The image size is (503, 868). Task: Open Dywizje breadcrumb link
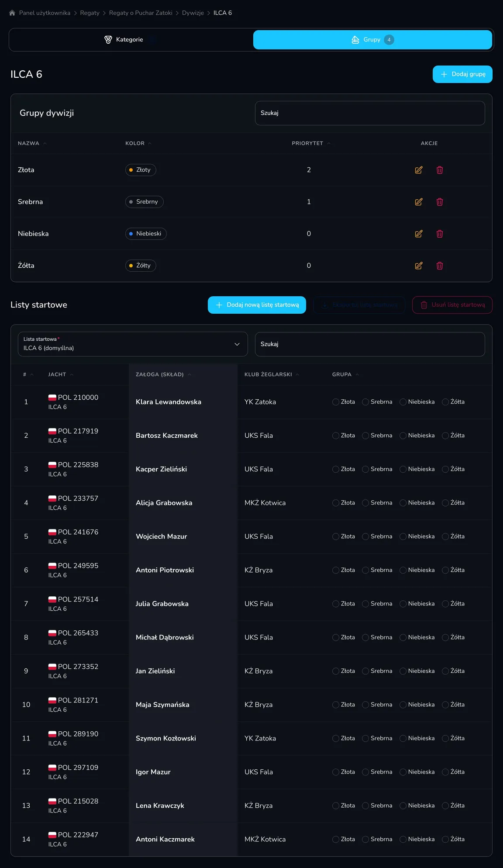click(193, 13)
